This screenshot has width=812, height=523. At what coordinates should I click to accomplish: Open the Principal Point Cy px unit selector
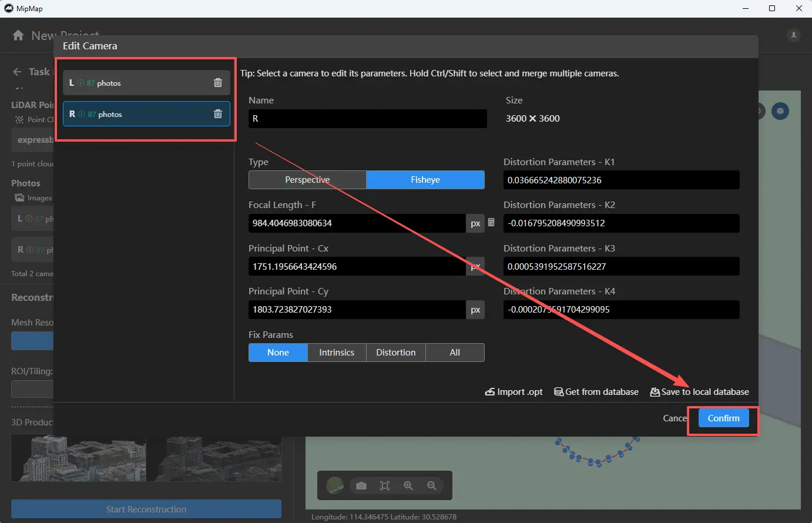pos(475,310)
